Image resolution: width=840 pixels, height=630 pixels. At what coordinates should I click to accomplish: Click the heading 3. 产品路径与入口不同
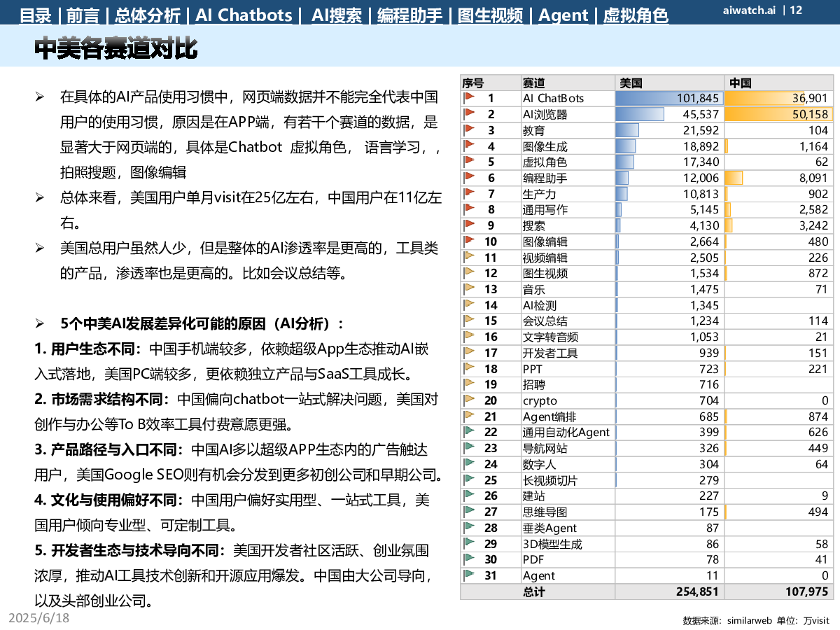(109, 449)
